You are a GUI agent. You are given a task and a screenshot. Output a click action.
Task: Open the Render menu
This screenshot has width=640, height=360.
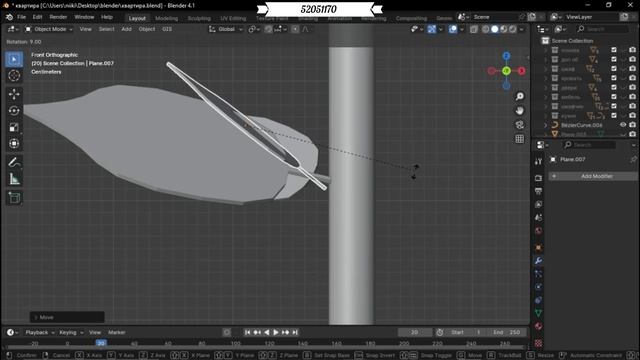(58, 17)
